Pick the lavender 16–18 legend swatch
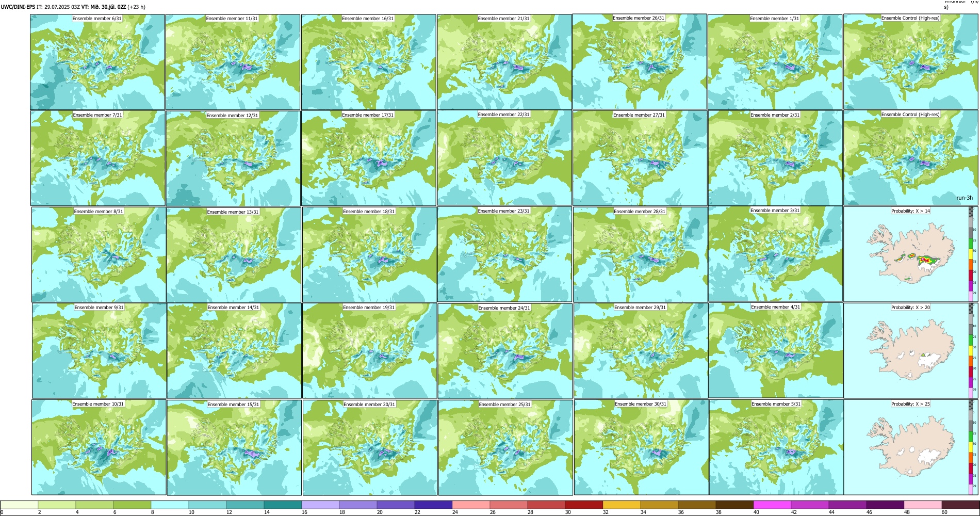 coord(320,505)
